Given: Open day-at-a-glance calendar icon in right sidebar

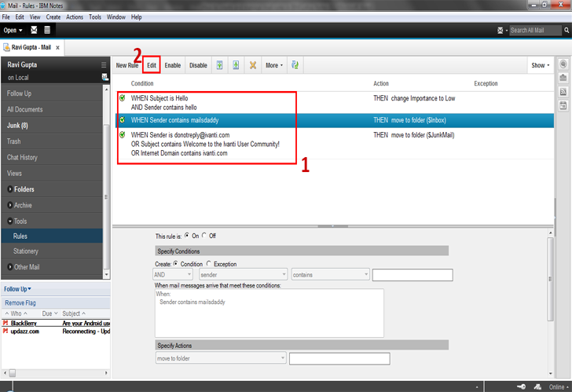Looking at the screenshot, I should click(563, 106).
